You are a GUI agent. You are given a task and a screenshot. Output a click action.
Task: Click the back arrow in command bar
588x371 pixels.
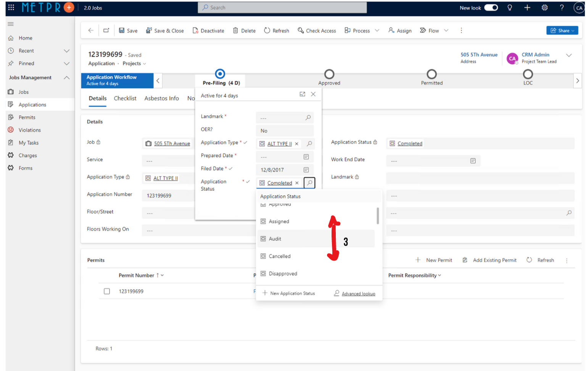tap(91, 31)
